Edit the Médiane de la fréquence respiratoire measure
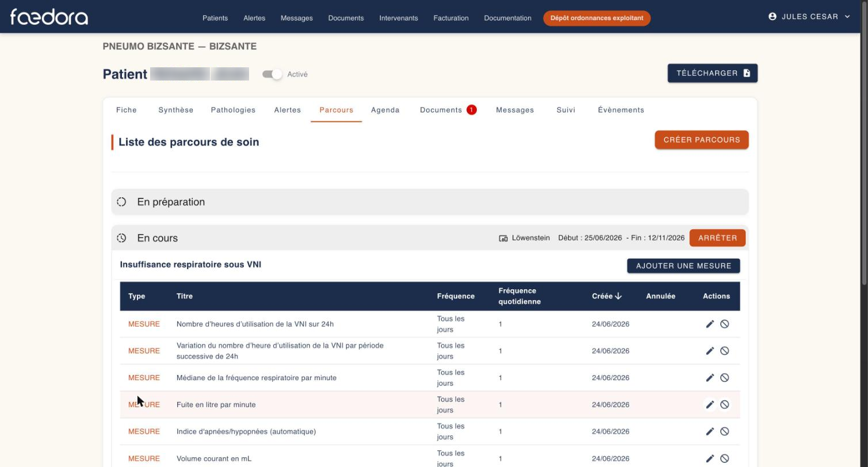The width and height of the screenshot is (868, 467). [x=710, y=378]
